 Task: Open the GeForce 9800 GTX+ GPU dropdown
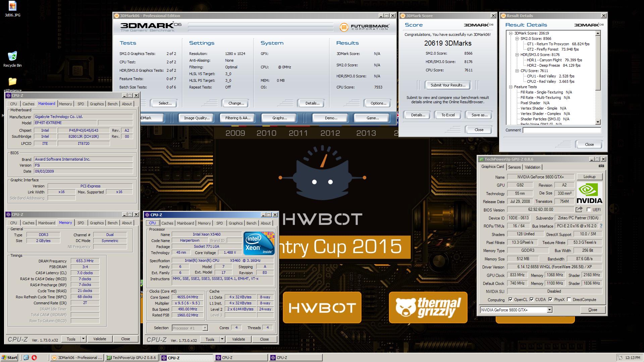(549, 310)
